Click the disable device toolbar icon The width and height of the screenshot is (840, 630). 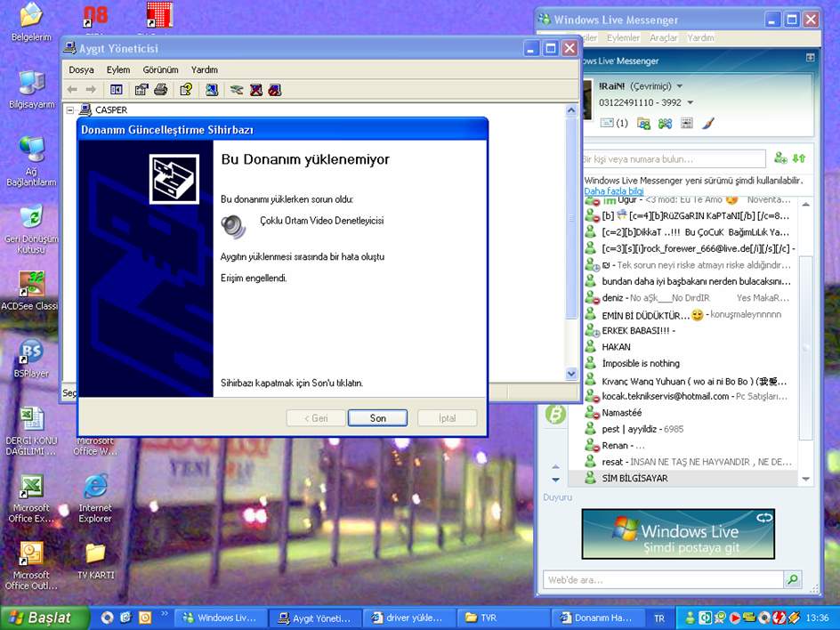pyautogui.click(x=275, y=90)
